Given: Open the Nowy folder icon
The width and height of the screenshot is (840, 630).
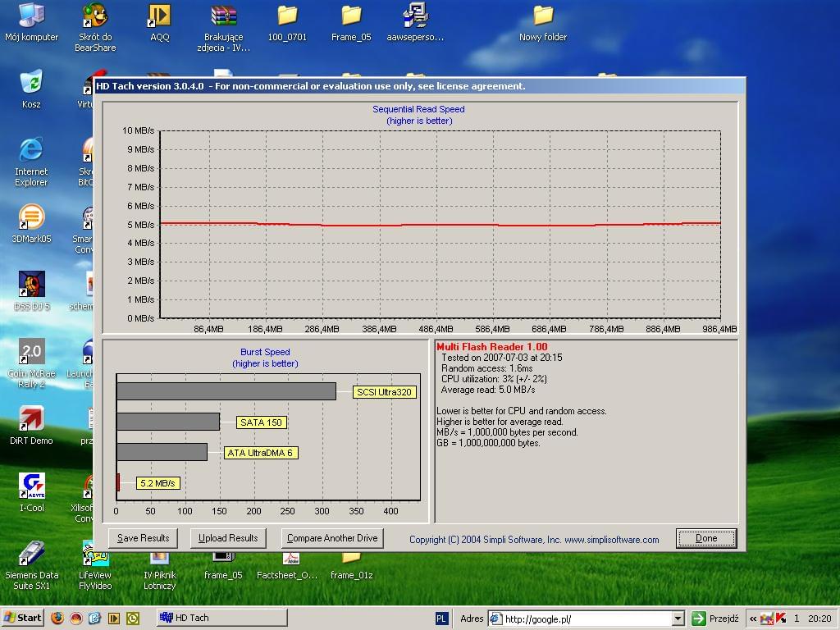Looking at the screenshot, I should [543, 21].
